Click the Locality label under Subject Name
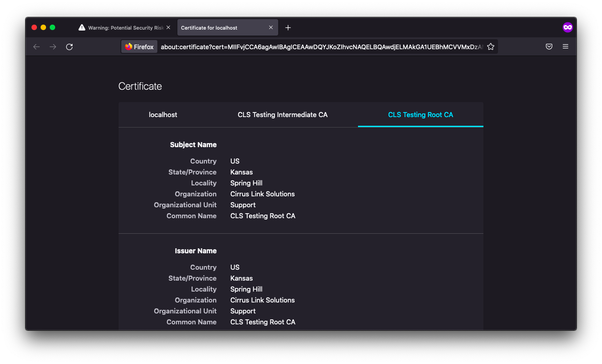 pyautogui.click(x=204, y=183)
